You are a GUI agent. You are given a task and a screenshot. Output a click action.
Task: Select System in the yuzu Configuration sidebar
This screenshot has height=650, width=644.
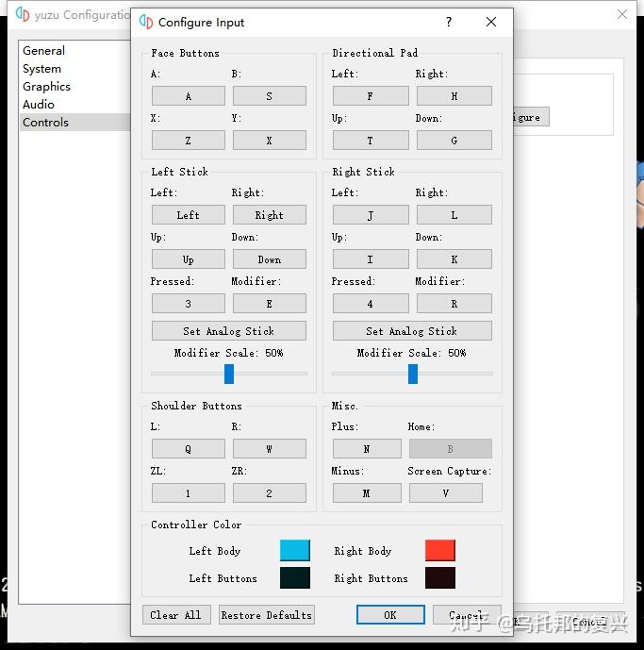74,69
